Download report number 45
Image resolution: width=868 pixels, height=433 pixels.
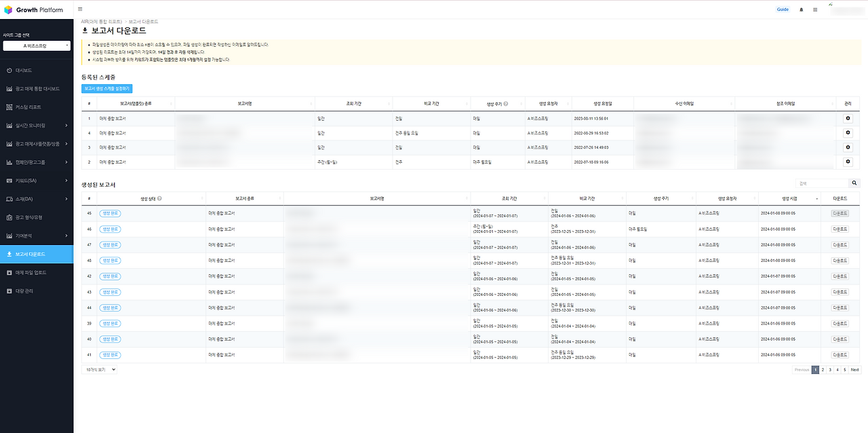[x=840, y=213]
